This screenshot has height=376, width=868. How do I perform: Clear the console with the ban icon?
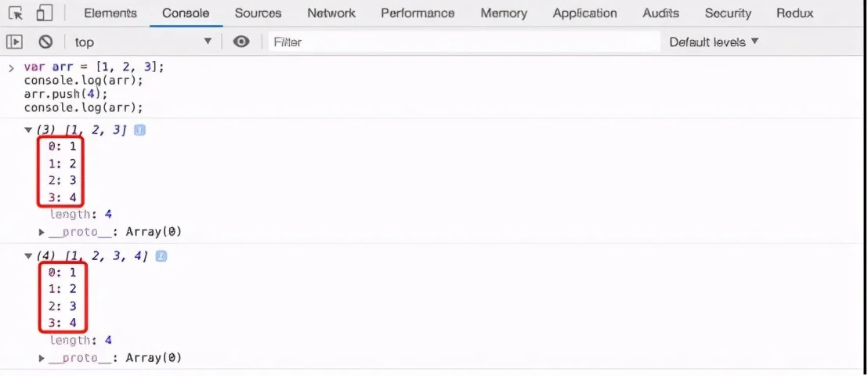(x=45, y=42)
